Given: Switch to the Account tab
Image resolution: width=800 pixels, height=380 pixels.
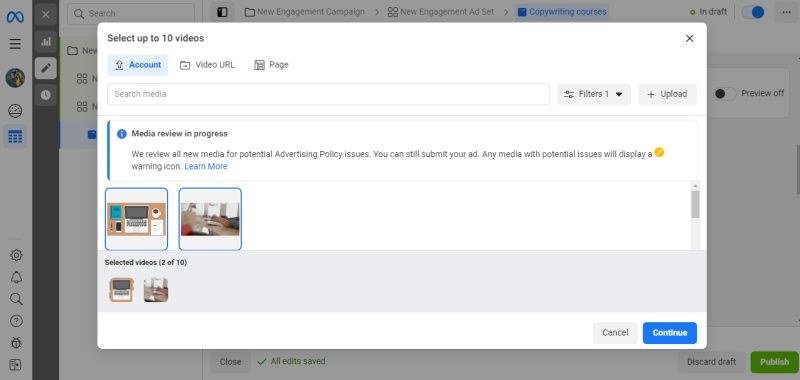Looking at the screenshot, I should 138,65.
